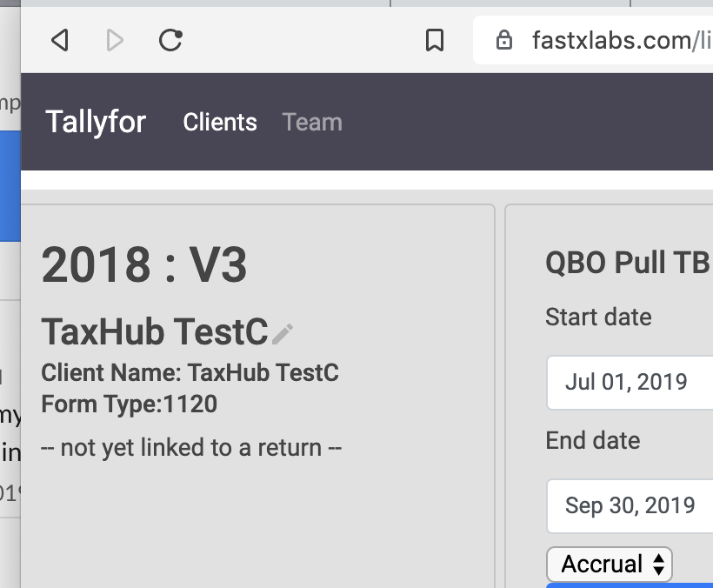The image size is (713, 588).
Task: Open the Clients menu item
Action: (x=220, y=122)
